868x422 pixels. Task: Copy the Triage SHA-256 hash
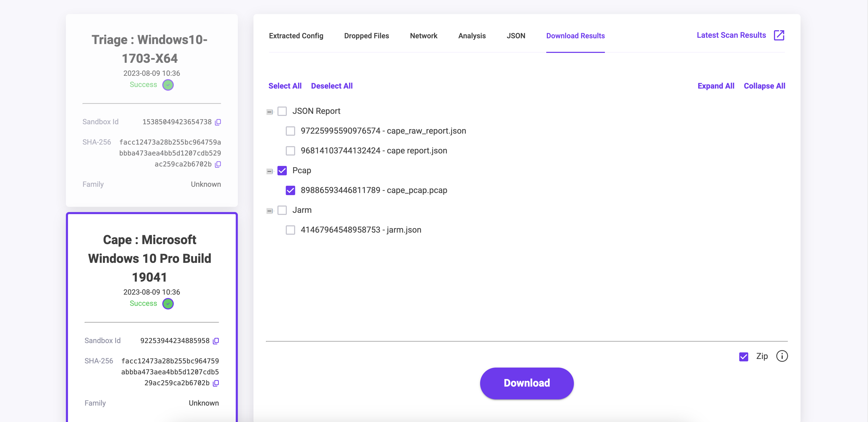(218, 164)
